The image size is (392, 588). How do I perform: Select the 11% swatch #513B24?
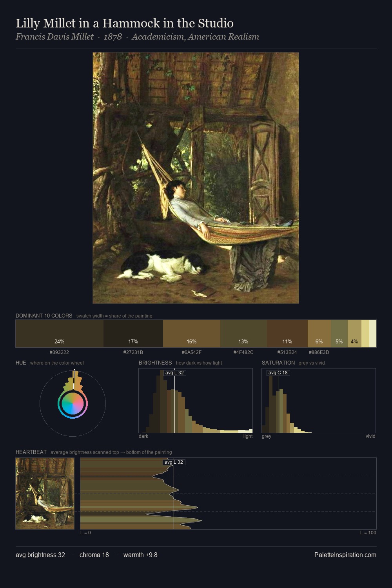pyautogui.click(x=287, y=334)
